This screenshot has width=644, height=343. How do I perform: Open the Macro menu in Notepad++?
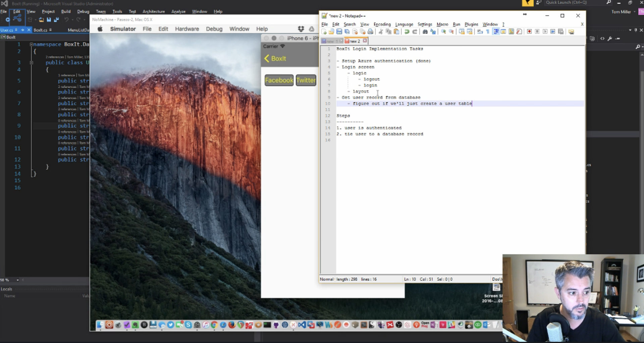pyautogui.click(x=442, y=24)
